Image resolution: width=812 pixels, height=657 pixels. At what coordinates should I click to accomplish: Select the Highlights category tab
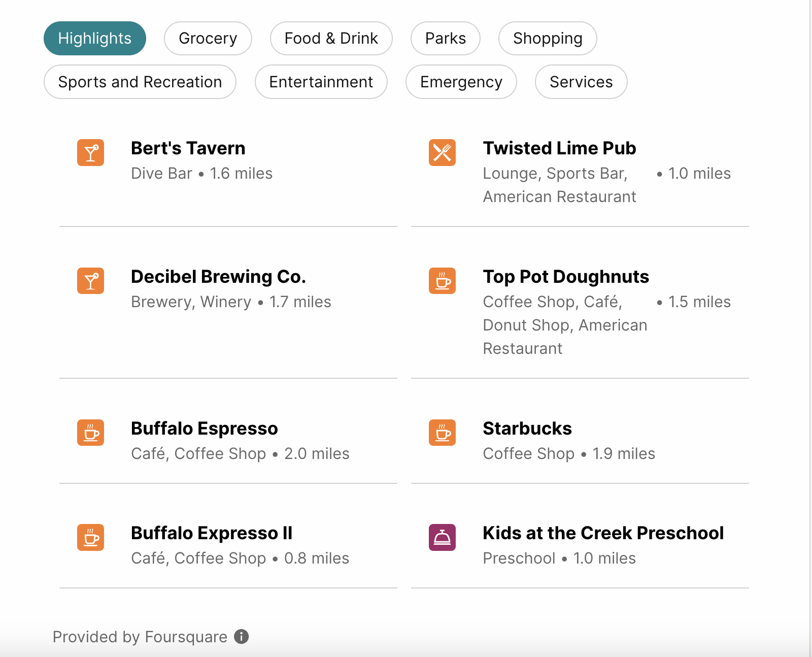click(x=95, y=38)
